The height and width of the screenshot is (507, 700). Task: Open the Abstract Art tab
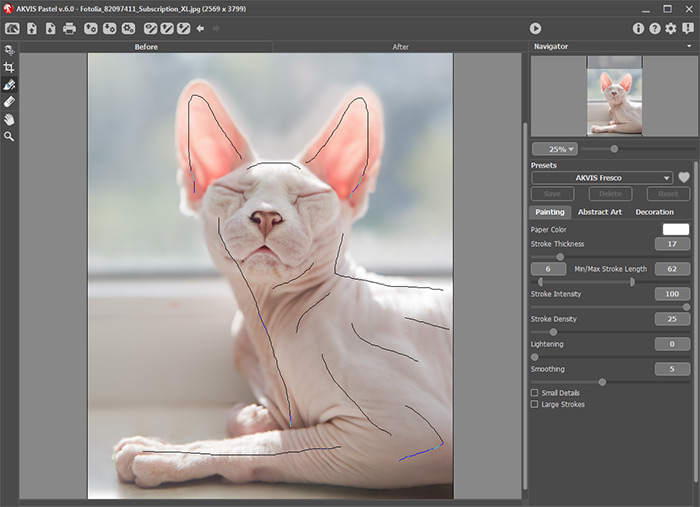tap(600, 212)
